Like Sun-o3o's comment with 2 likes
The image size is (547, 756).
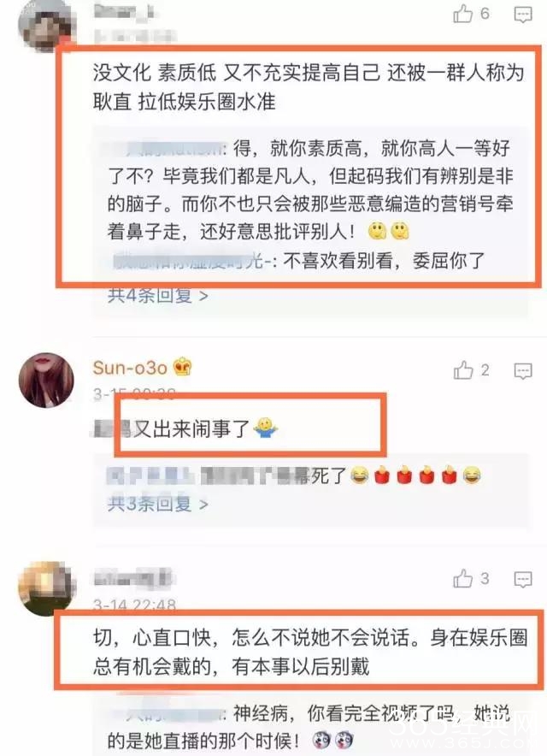(x=463, y=370)
